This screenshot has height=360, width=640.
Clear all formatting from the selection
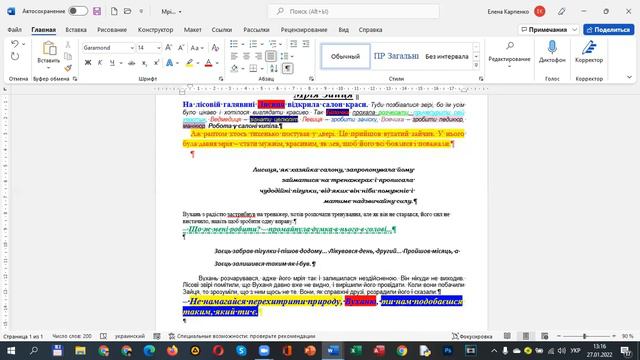tap(216, 48)
